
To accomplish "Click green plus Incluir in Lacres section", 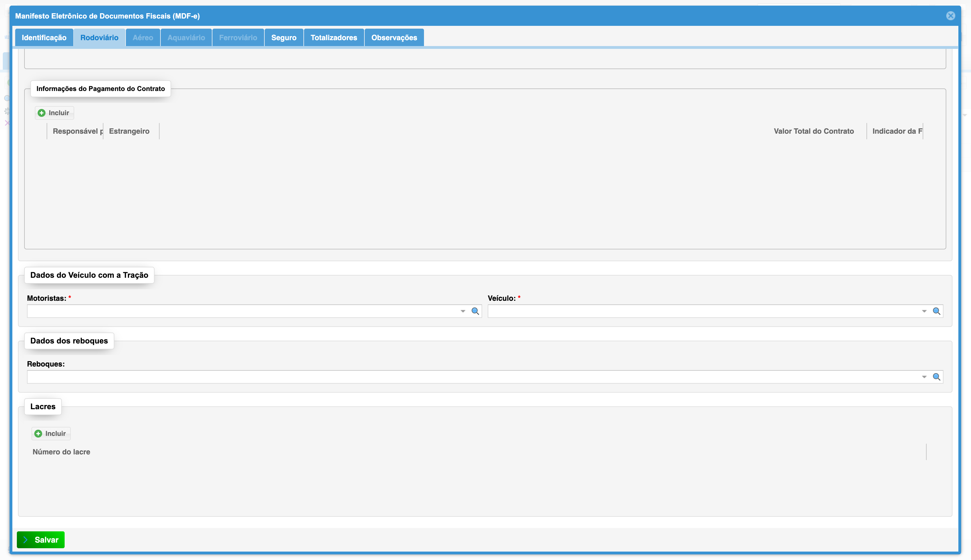I will click(51, 433).
